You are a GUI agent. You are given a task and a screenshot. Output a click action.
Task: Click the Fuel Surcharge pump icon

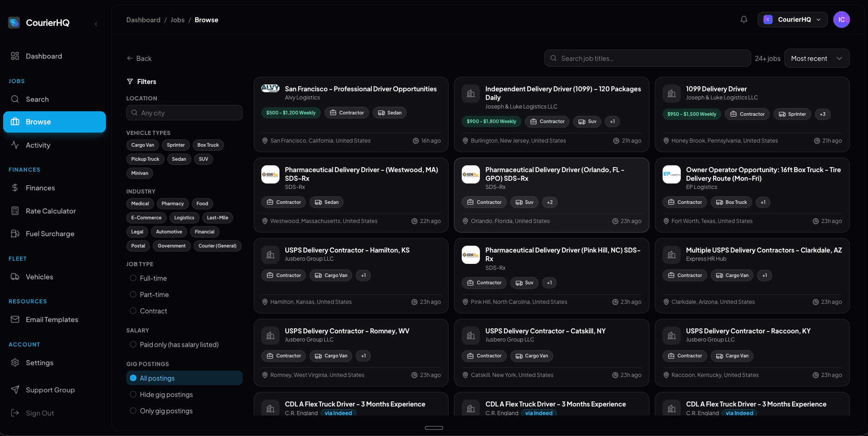(x=15, y=233)
